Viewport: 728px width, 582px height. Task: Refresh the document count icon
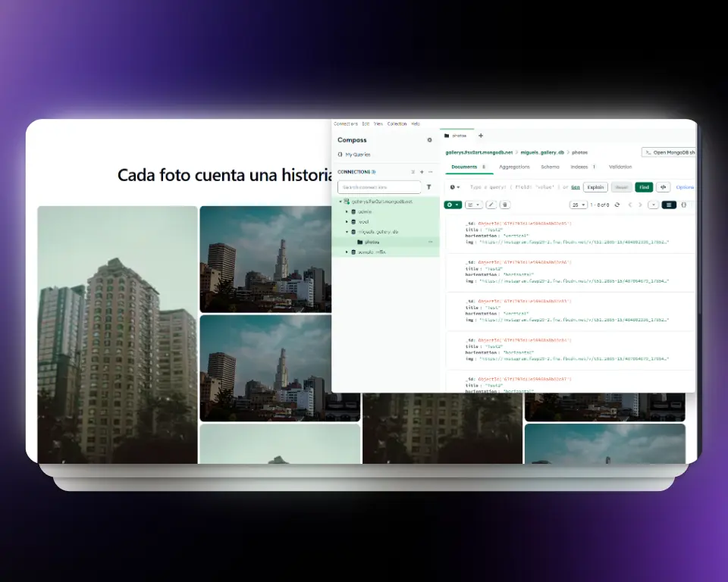point(617,205)
